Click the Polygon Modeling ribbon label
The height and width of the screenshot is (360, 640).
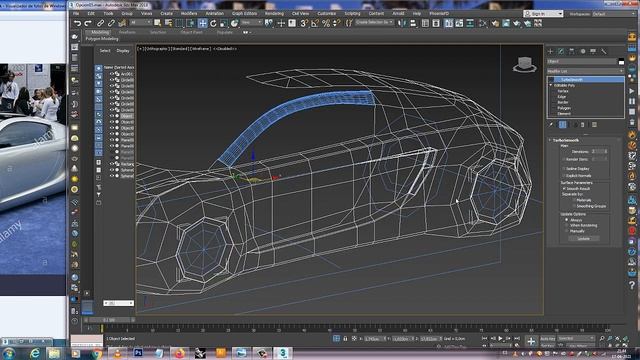(x=102, y=39)
